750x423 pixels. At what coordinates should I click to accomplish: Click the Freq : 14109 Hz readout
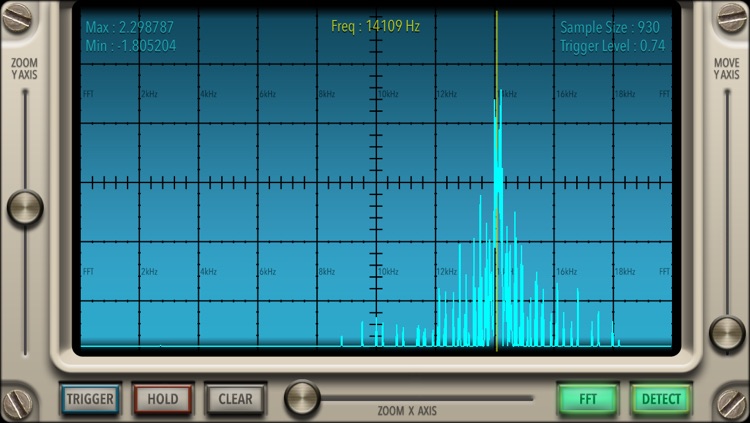click(375, 26)
